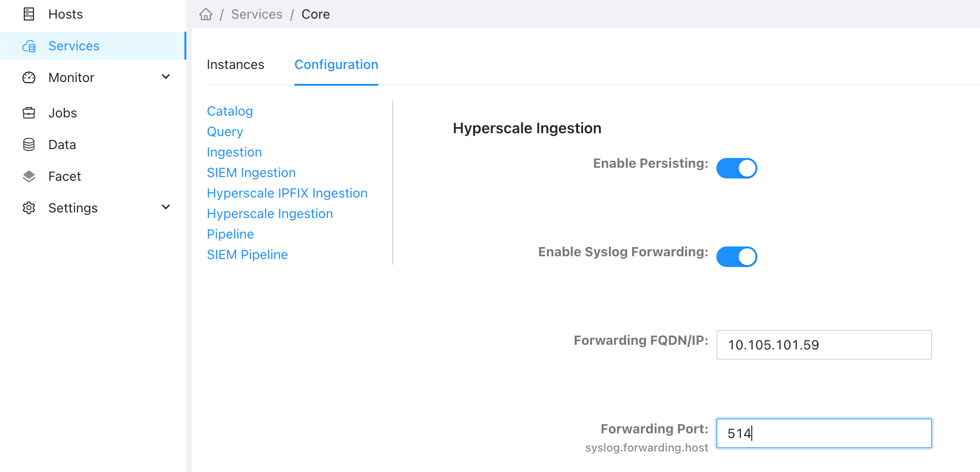Click the home icon in the breadcrumb

point(205,14)
